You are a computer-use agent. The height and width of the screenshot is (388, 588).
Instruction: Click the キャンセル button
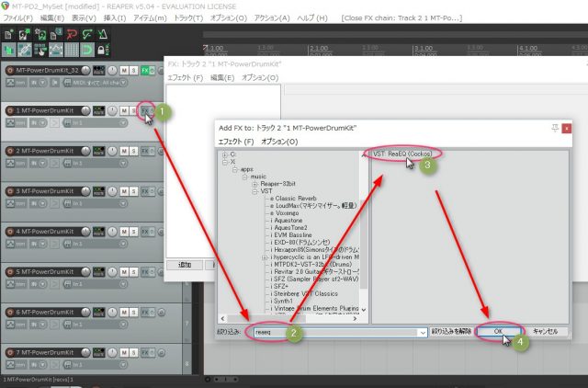545,332
